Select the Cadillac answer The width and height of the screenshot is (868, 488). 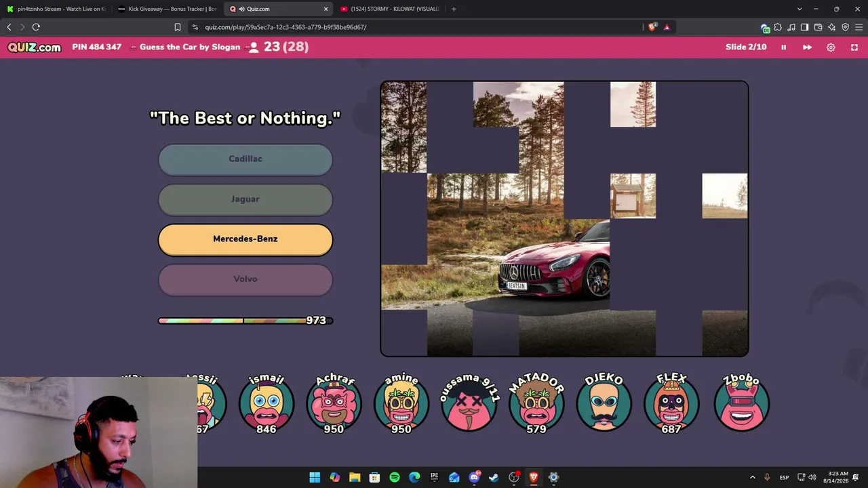[245, 159]
